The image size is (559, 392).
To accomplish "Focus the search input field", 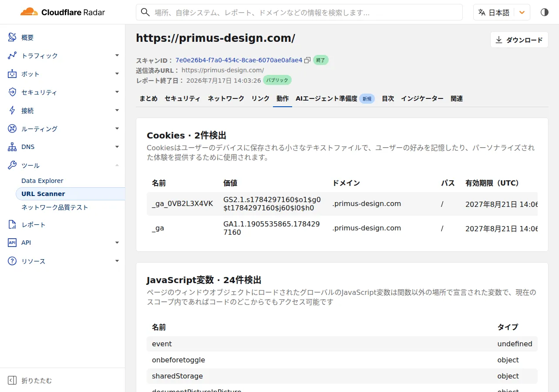I will click(x=299, y=13).
